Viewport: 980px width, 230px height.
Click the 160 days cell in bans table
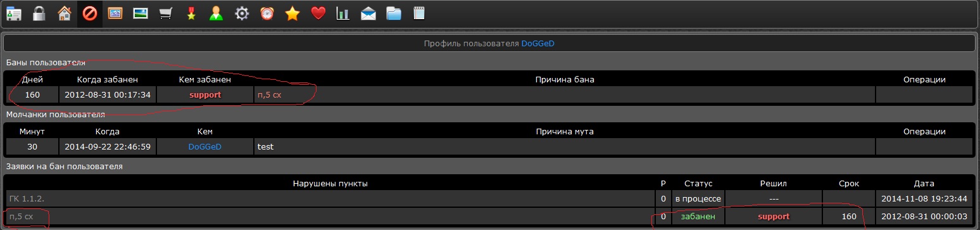(x=32, y=95)
